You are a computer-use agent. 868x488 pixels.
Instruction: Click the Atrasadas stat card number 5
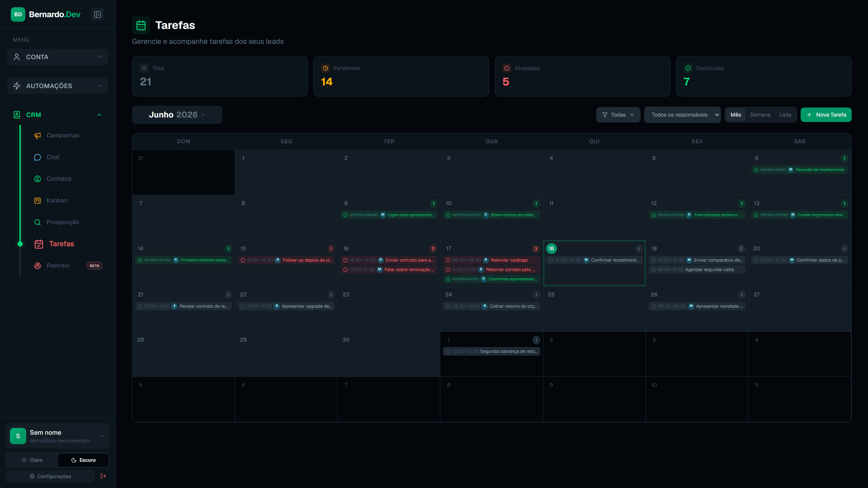pyautogui.click(x=506, y=82)
